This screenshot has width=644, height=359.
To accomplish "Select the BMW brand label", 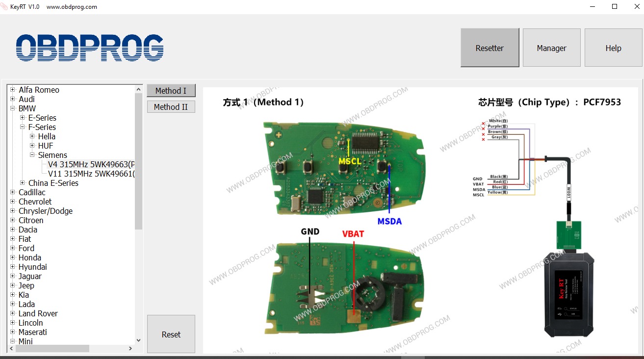I will (27, 108).
